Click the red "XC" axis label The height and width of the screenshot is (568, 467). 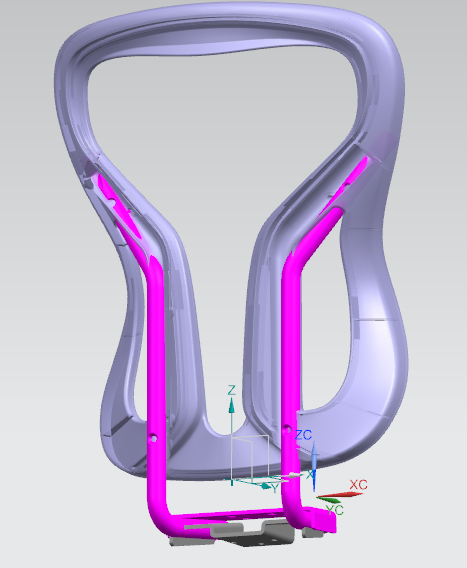point(359,484)
